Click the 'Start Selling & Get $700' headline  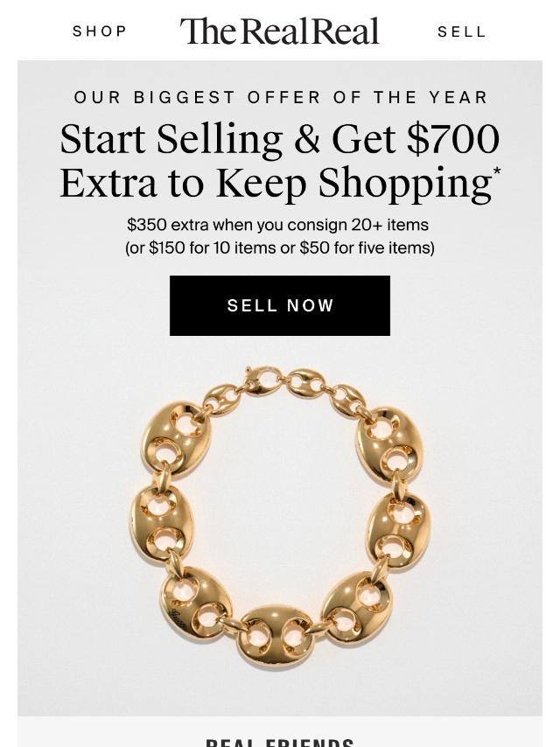[x=280, y=139]
